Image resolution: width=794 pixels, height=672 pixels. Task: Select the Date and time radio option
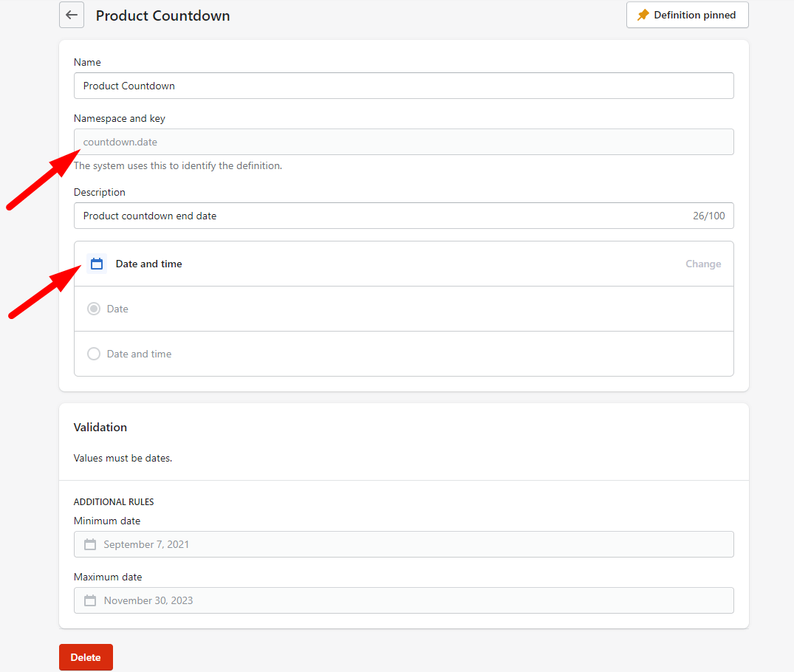click(x=94, y=354)
